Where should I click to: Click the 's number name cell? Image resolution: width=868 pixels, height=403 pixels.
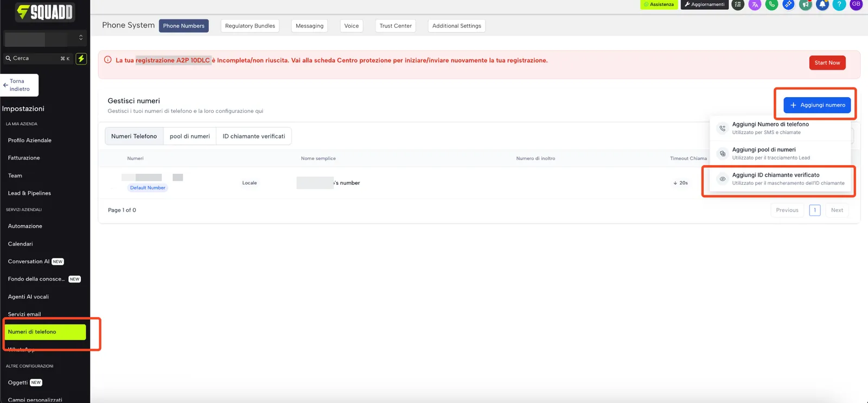tap(328, 183)
